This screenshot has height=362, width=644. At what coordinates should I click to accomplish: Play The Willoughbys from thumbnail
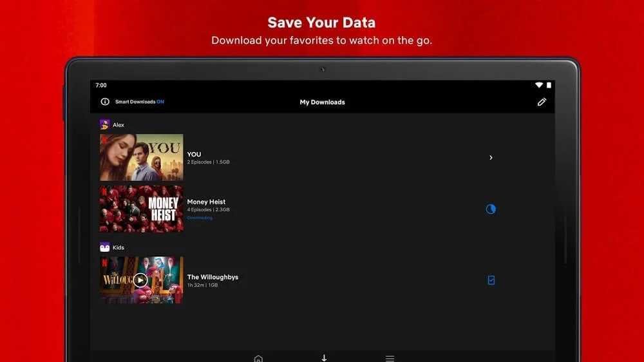coord(140,280)
